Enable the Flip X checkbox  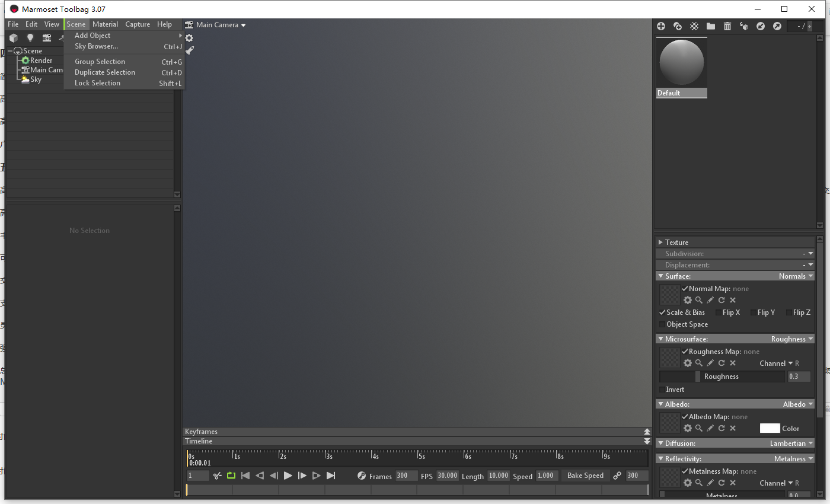(719, 312)
